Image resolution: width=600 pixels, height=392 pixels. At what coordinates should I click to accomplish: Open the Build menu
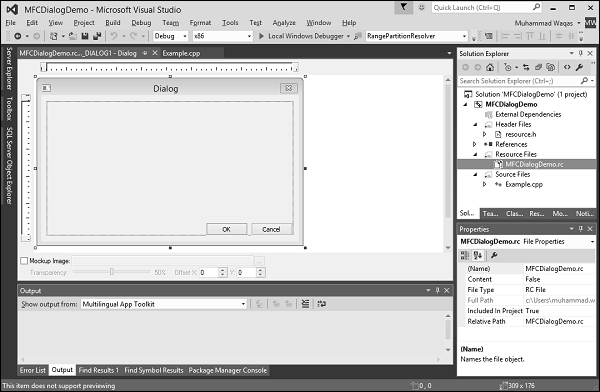point(113,23)
